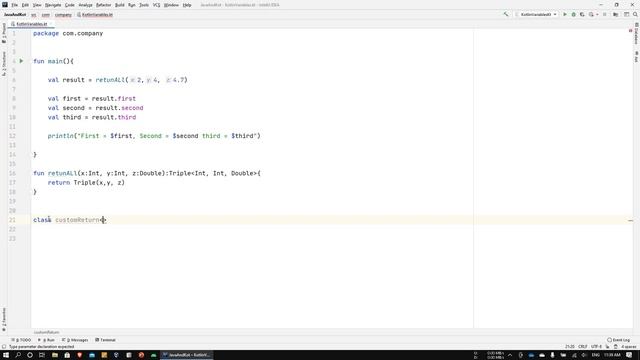
Task: Click the error stripe mark in right gutter
Action: click(x=631, y=220)
